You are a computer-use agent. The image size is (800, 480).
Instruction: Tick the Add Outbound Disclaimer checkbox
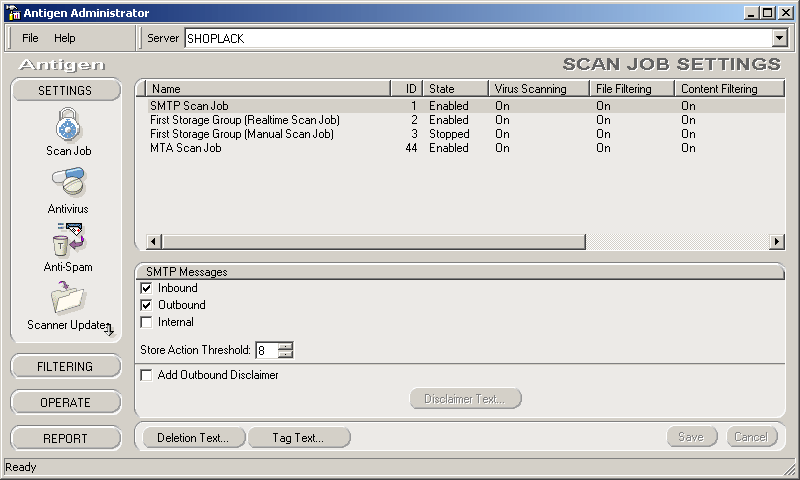point(147,375)
